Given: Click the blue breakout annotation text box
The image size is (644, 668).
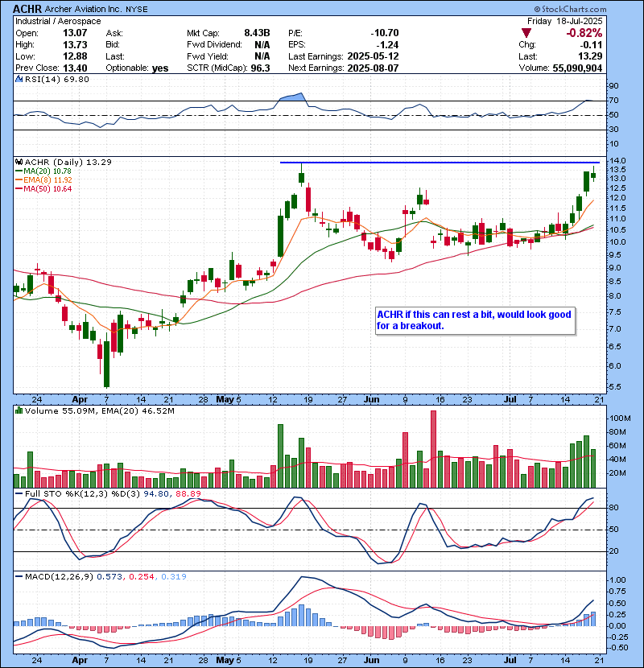Looking at the screenshot, I should coord(476,321).
